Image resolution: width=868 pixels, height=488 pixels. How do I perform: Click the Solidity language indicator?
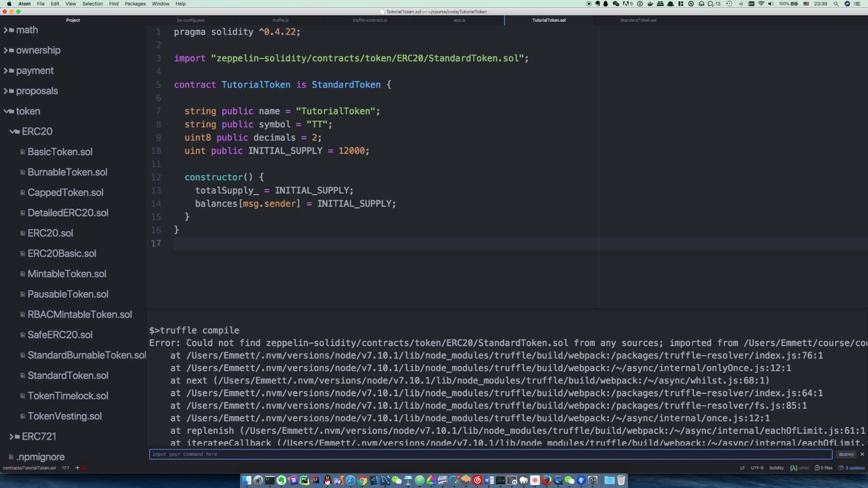point(776,468)
